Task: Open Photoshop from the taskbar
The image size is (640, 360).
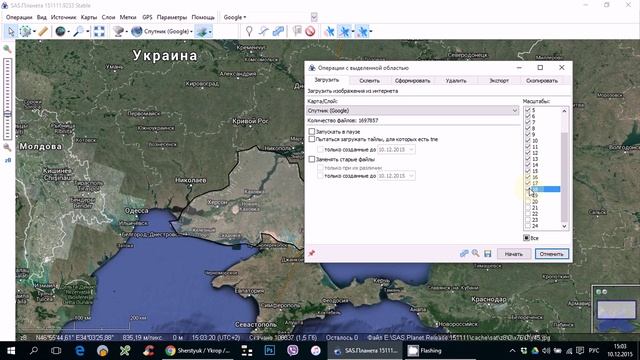Action: click(x=270, y=351)
